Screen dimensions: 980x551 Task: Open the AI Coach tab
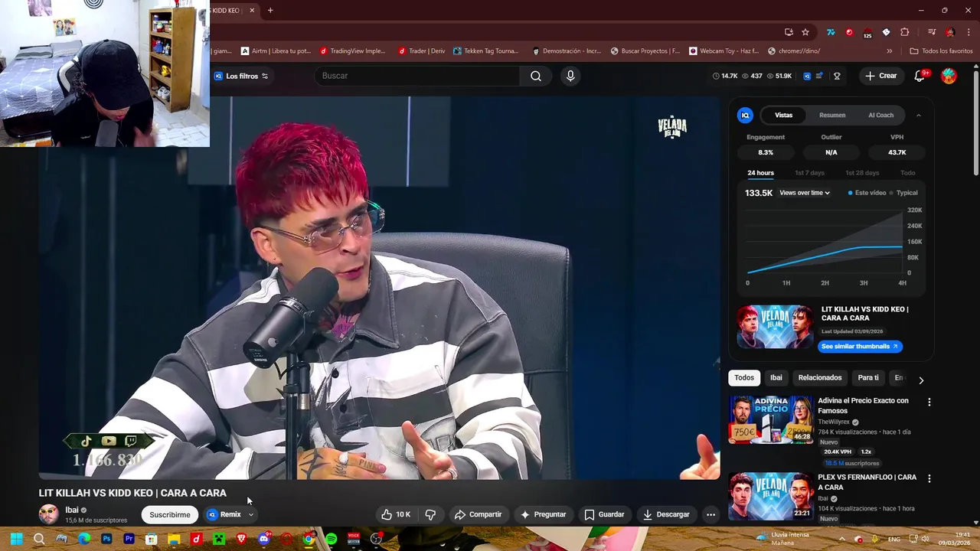point(880,115)
